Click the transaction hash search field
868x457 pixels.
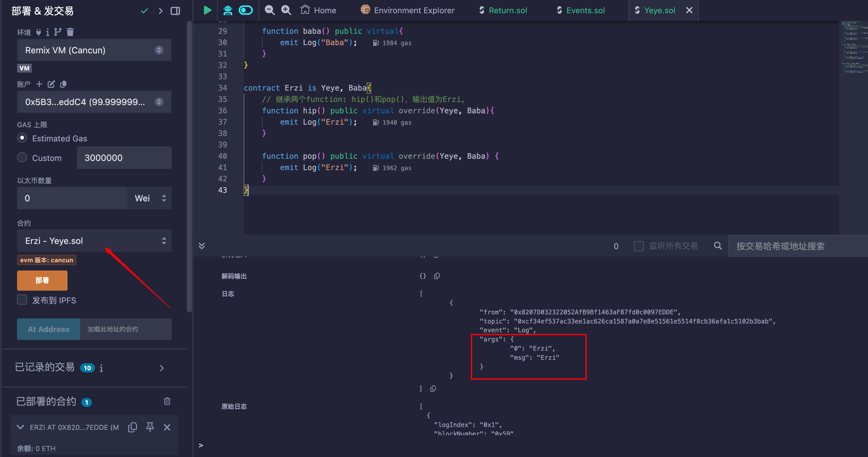pyautogui.click(x=798, y=246)
